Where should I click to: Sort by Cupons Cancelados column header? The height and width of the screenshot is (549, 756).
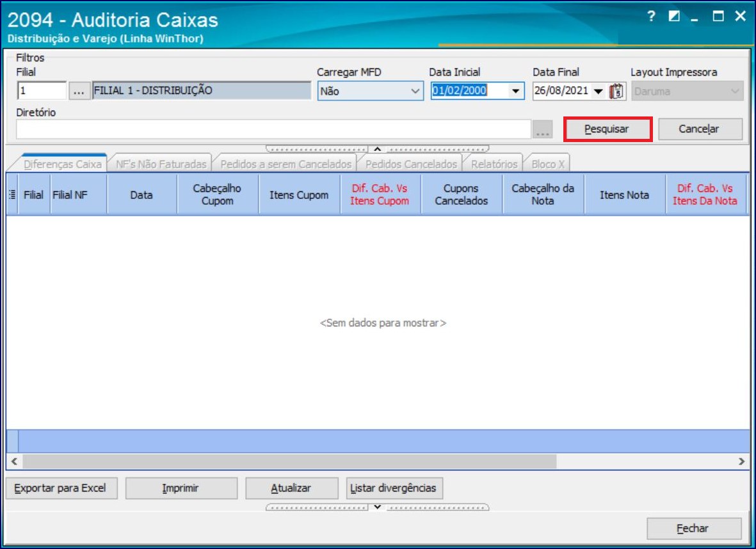(x=462, y=195)
